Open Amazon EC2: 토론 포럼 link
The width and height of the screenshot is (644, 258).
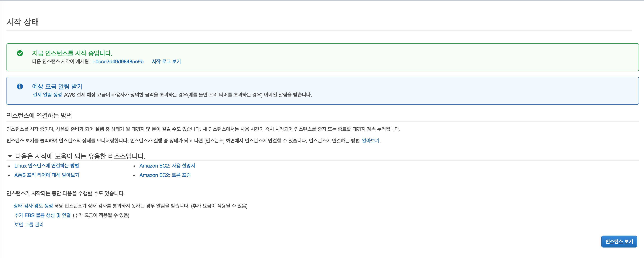click(x=165, y=175)
